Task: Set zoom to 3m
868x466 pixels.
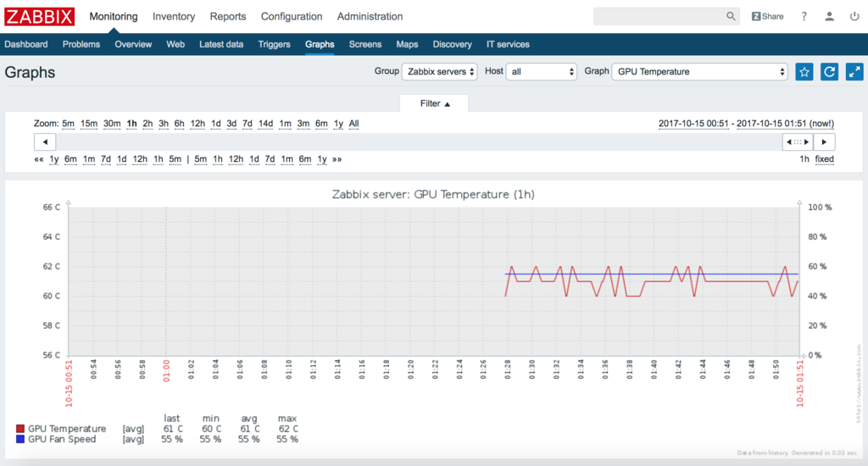Action: click(303, 124)
